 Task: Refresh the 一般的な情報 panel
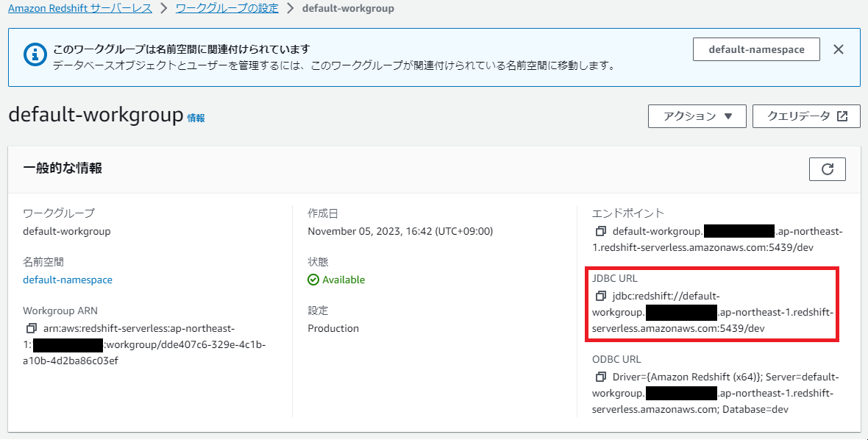click(x=828, y=168)
